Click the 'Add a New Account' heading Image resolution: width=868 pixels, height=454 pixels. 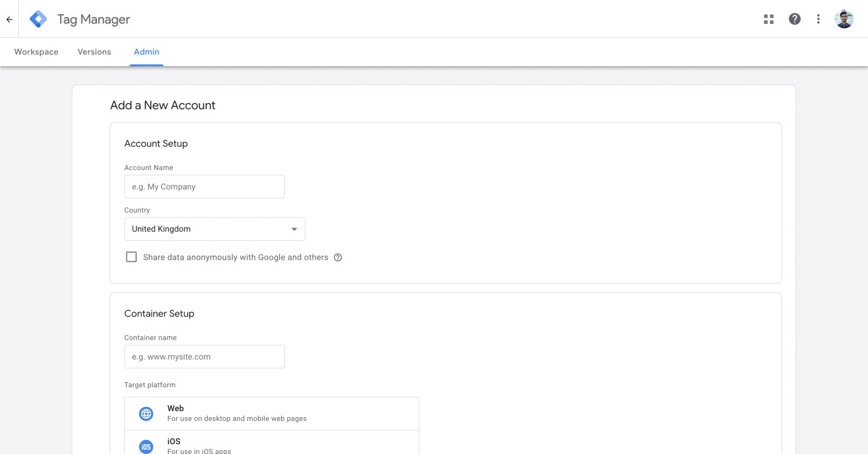(x=163, y=105)
